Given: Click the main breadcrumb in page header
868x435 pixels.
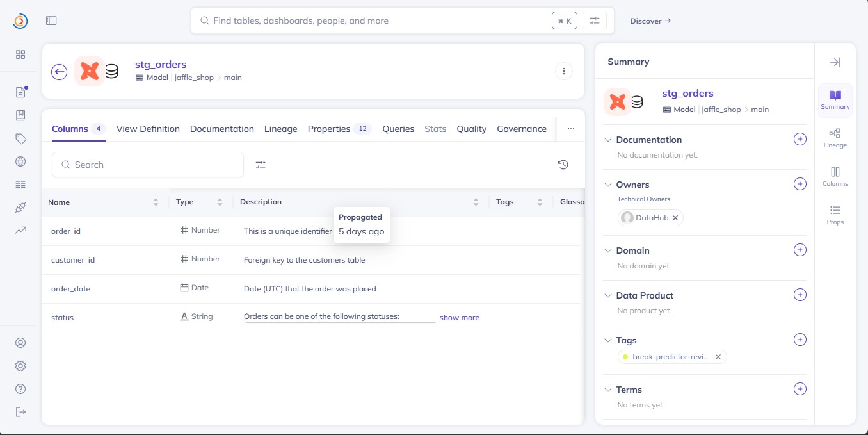Looking at the screenshot, I should coord(233,78).
